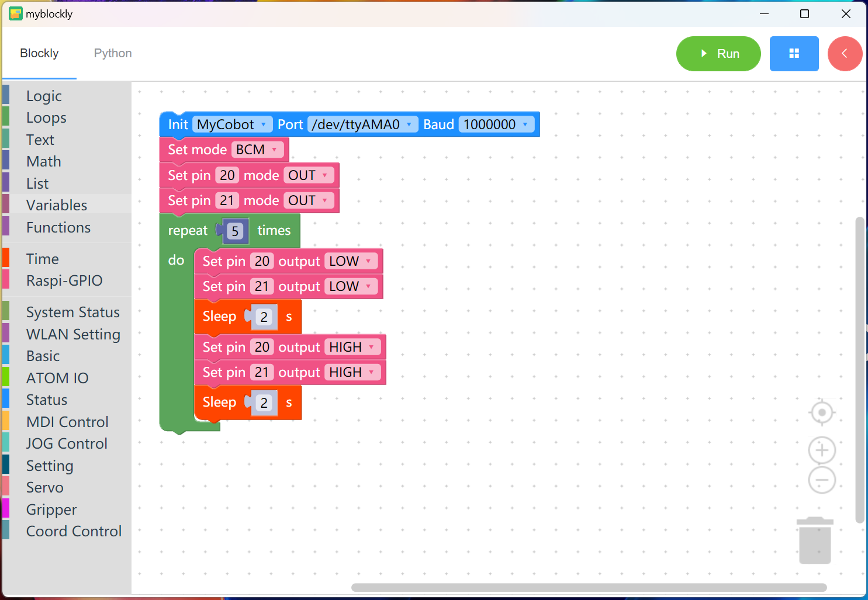Image resolution: width=868 pixels, height=600 pixels.
Task: Open the Text category
Action: tap(67, 140)
